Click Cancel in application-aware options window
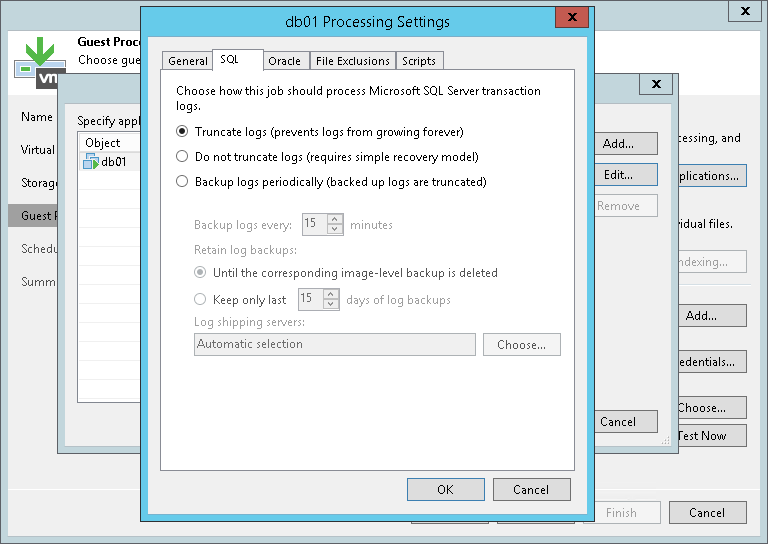768x544 pixels. coord(625,422)
